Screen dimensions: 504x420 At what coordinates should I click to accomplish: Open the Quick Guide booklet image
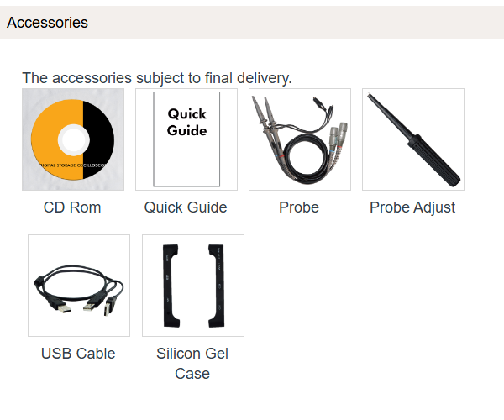(186, 139)
